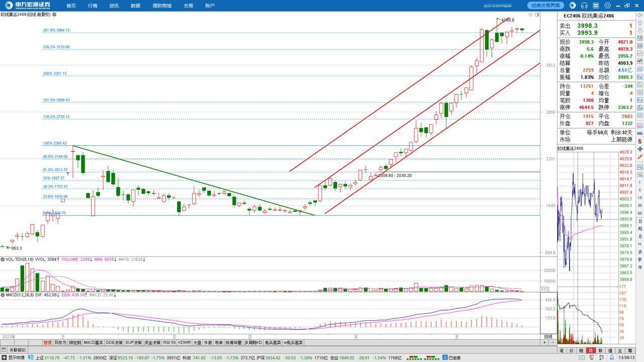Switch to the 势 tab in quote panel
Viewport: 644px width, 362px height.
[591, 350]
